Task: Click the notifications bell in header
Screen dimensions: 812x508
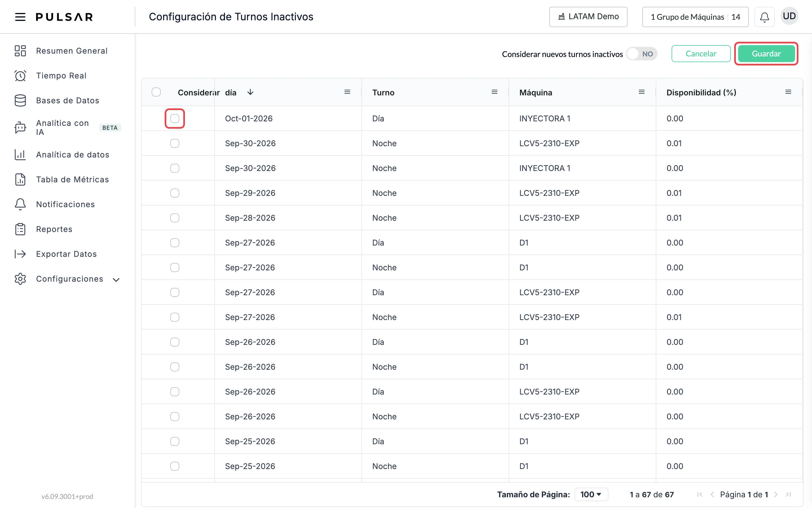Action: coord(764,17)
